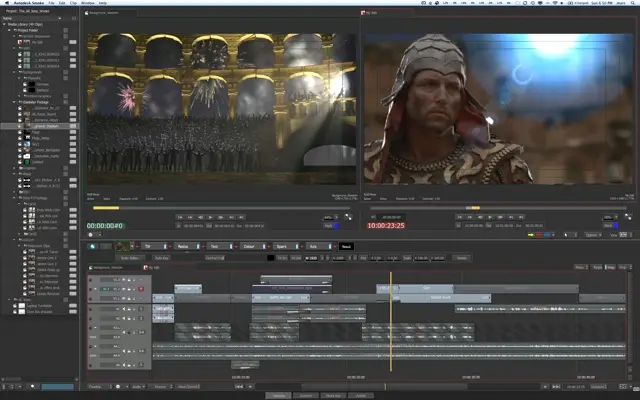The height and width of the screenshot is (400, 640).
Task: Switch to the My Edit timeline tab
Action: click(154, 268)
